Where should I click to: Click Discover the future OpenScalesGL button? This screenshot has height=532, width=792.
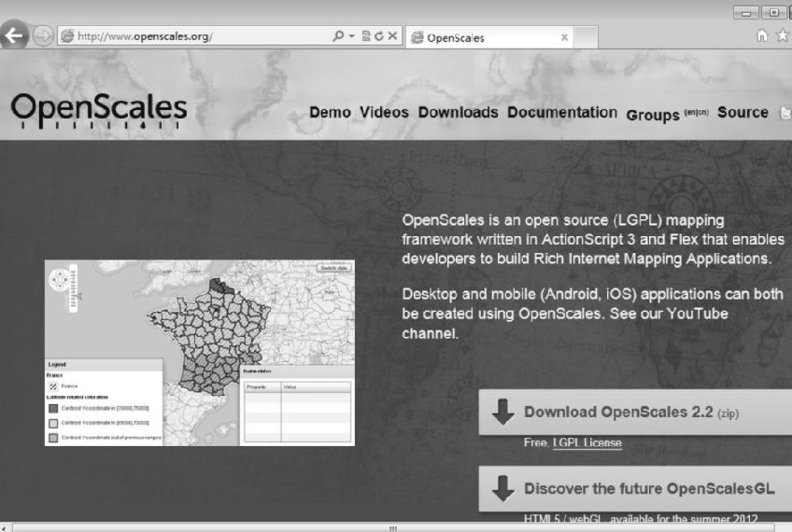pos(635,488)
